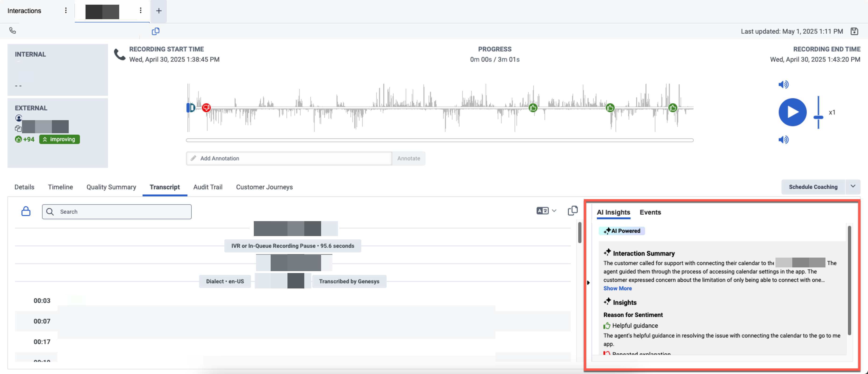
Task: Click the copy interaction ID icon
Action: (x=155, y=31)
